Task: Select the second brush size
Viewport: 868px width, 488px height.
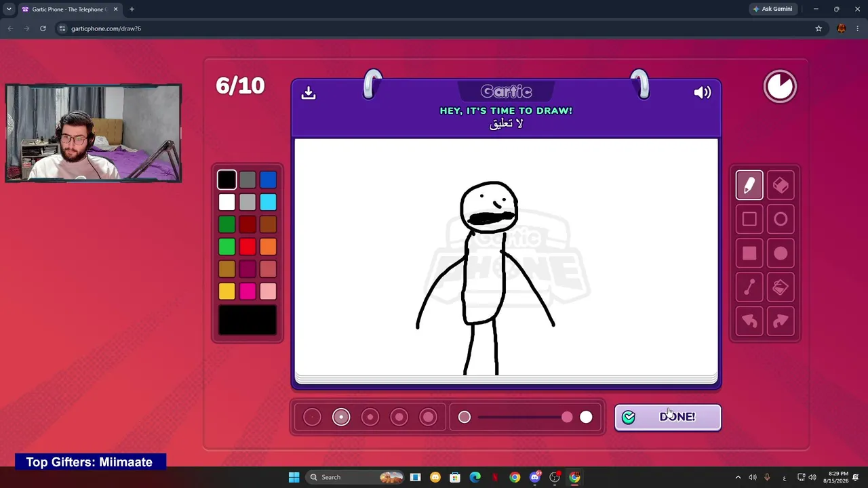Action: pyautogui.click(x=341, y=417)
